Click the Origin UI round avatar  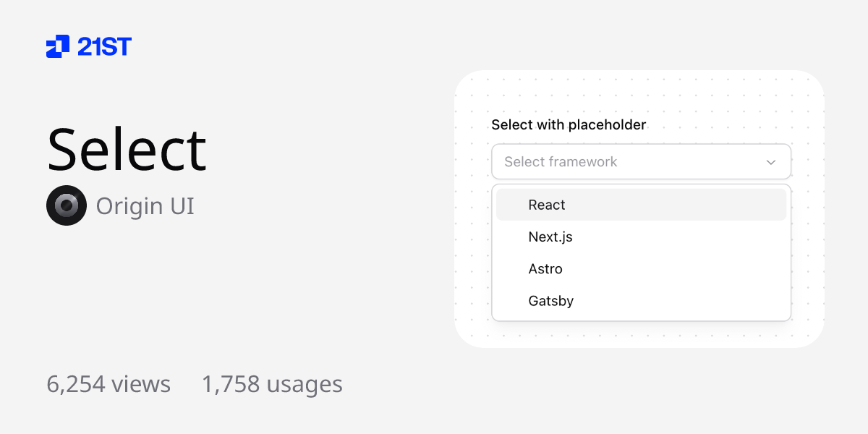pos(67,205)
